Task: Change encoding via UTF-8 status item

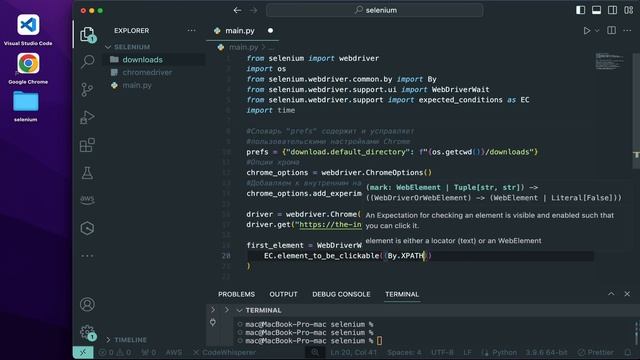Action: (x=442, y=352)
